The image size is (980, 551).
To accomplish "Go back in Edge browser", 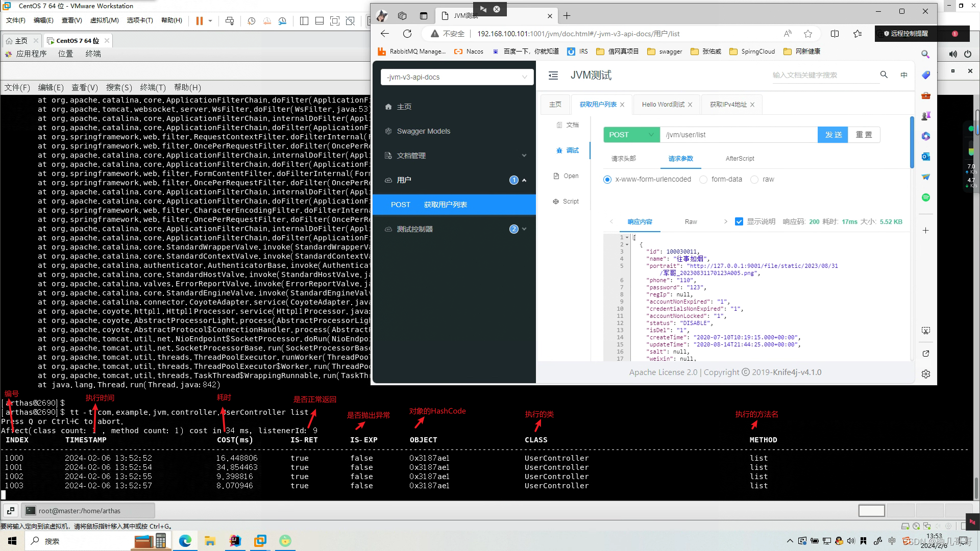I will click(x=385, y=34).
